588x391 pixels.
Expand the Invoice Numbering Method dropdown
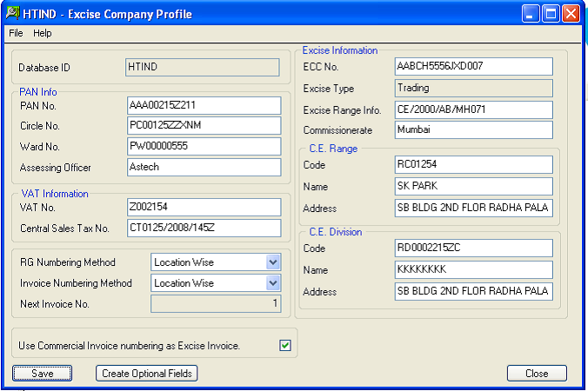(x=273, y=283)
